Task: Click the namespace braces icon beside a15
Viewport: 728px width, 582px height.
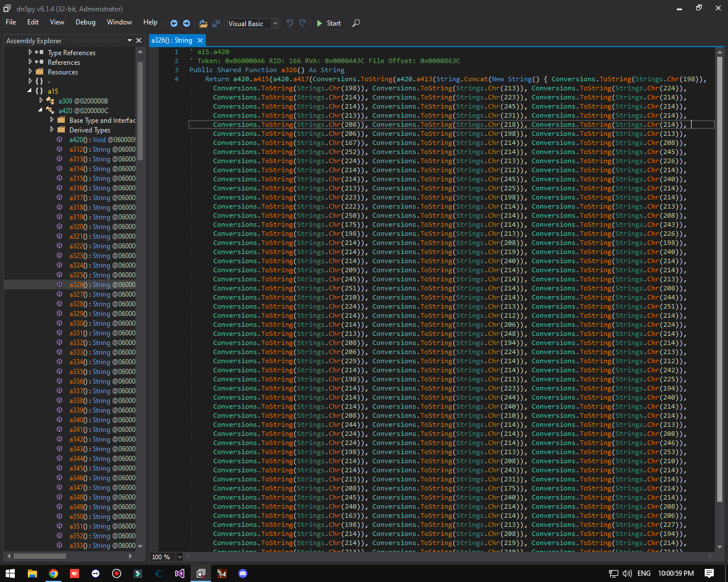Action: [x=39, y=91]
